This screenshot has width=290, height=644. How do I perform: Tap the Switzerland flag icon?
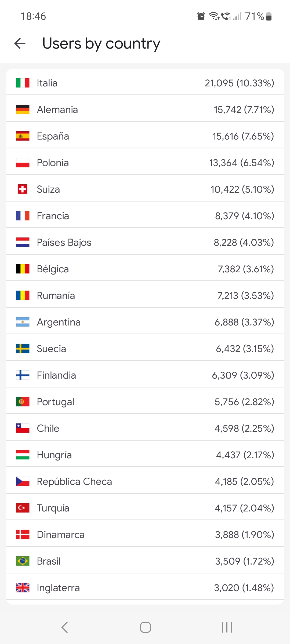tap(23, 189)
